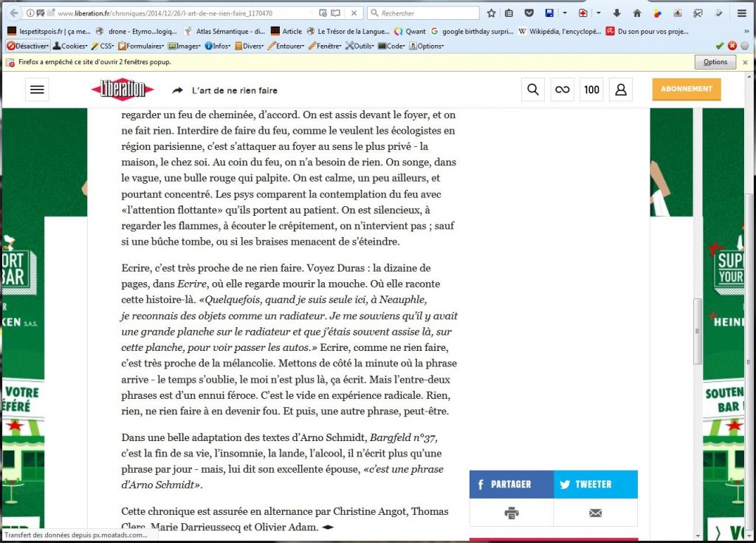Open the user account icon on Libération
Screen dimensions: 756x543
tap(621, 90)
